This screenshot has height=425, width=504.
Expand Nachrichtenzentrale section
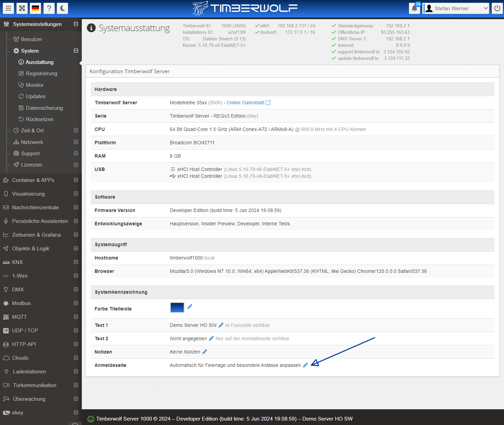tap(76, 208)
